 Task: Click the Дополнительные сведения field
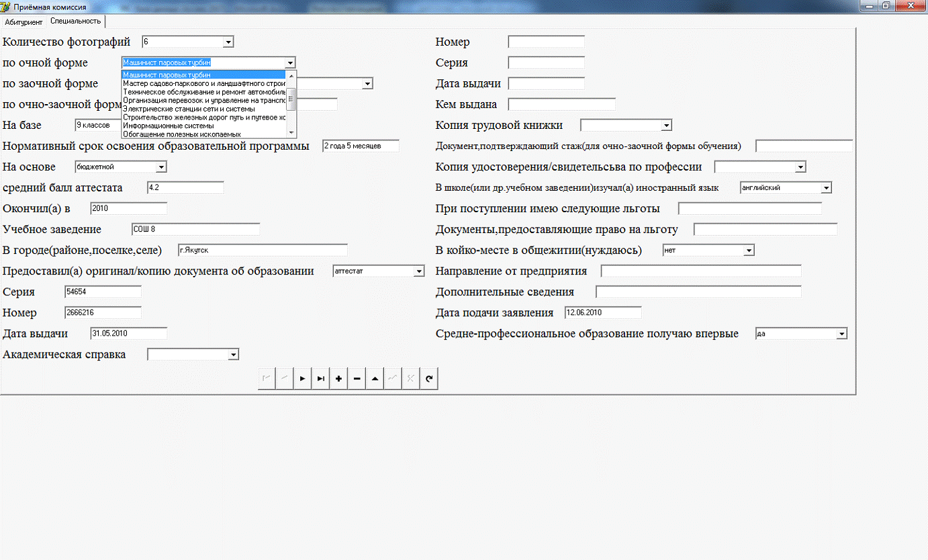tap(698, 292)
